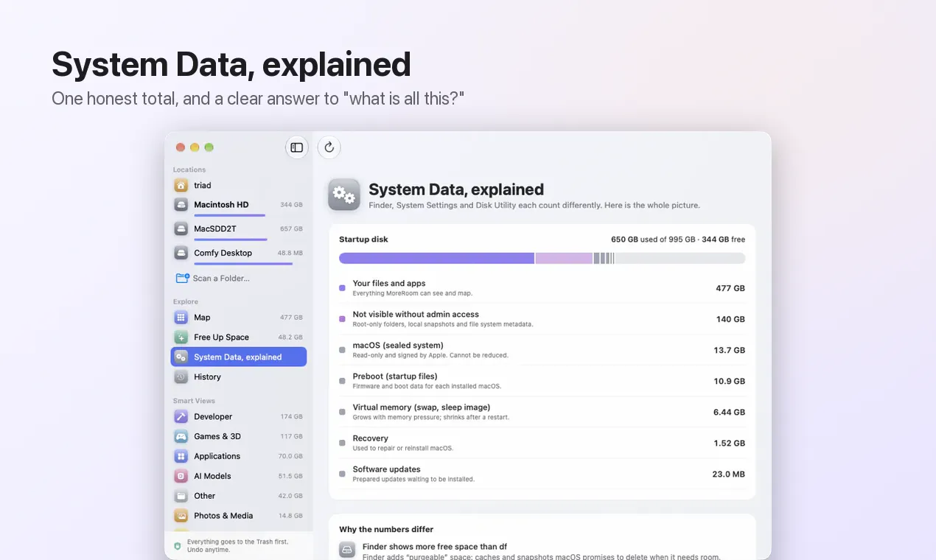Image resolution: width=936 pixels, height=560 pixels.
Task: Open the Games & 3D smart view
Action: (239, 437)
